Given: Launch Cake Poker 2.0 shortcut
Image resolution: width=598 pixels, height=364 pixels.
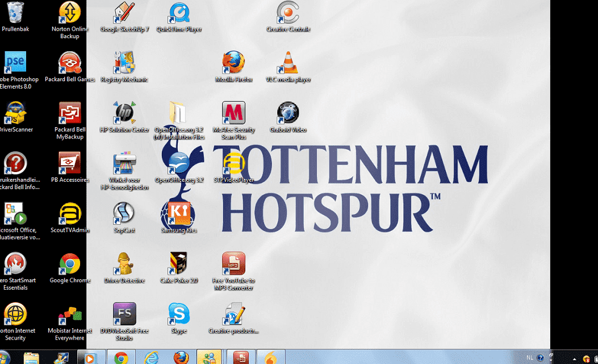Looking at the screenshot, I should (x=179, y=264).
